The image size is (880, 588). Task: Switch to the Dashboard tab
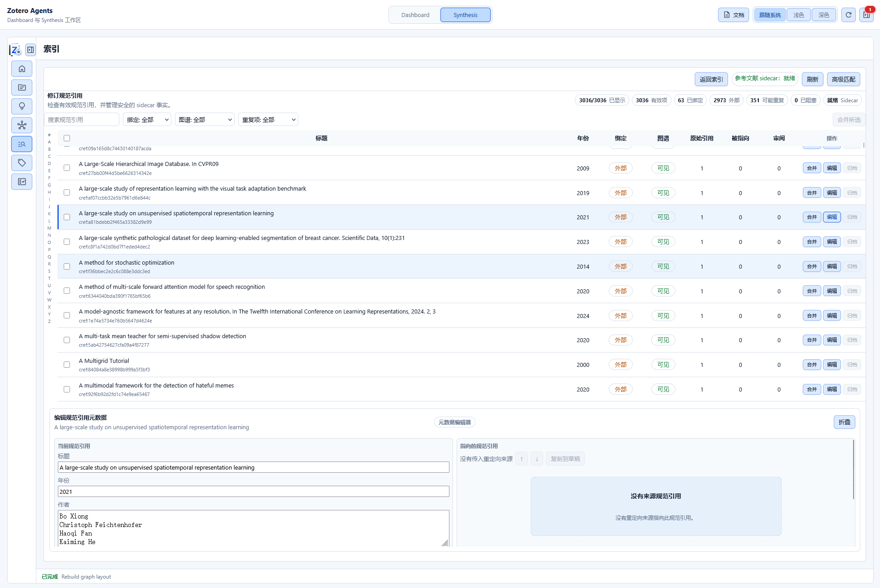coord(415,15)
